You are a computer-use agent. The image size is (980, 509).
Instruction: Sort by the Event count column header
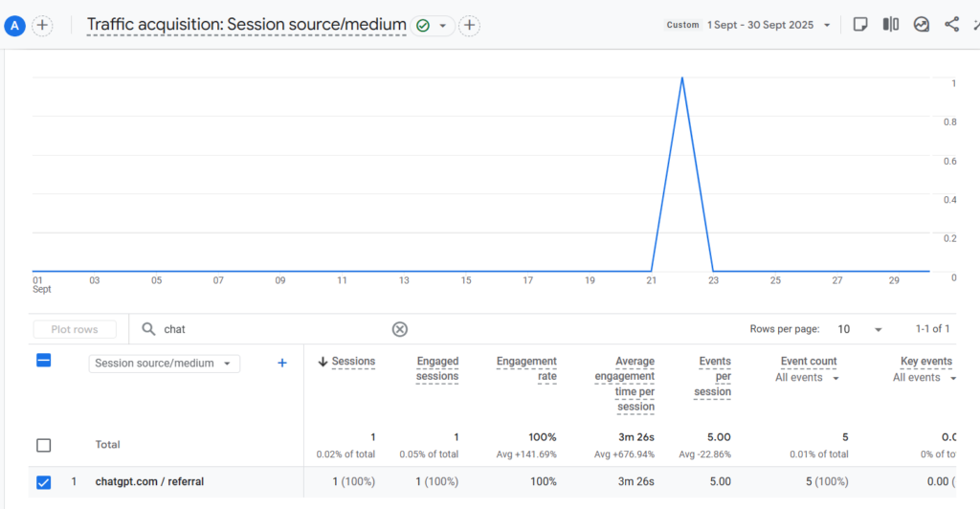click(809, 362)
